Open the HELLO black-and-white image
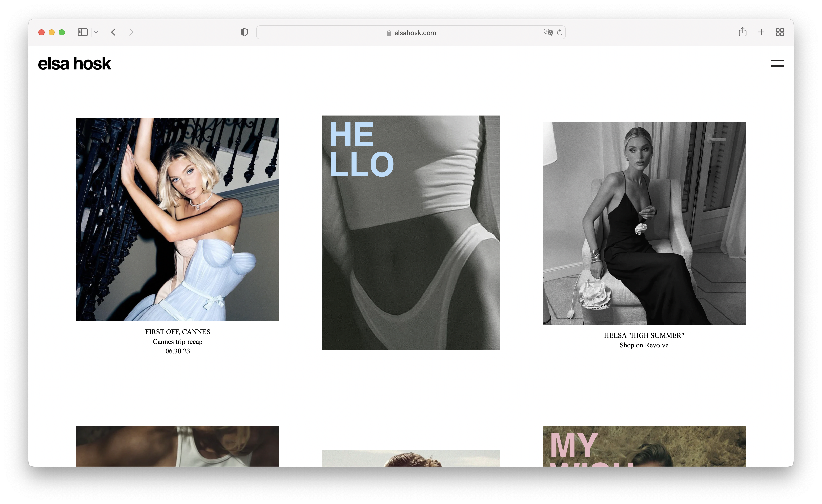This screenshot has height=504, width=822. (x=411, y=233)
